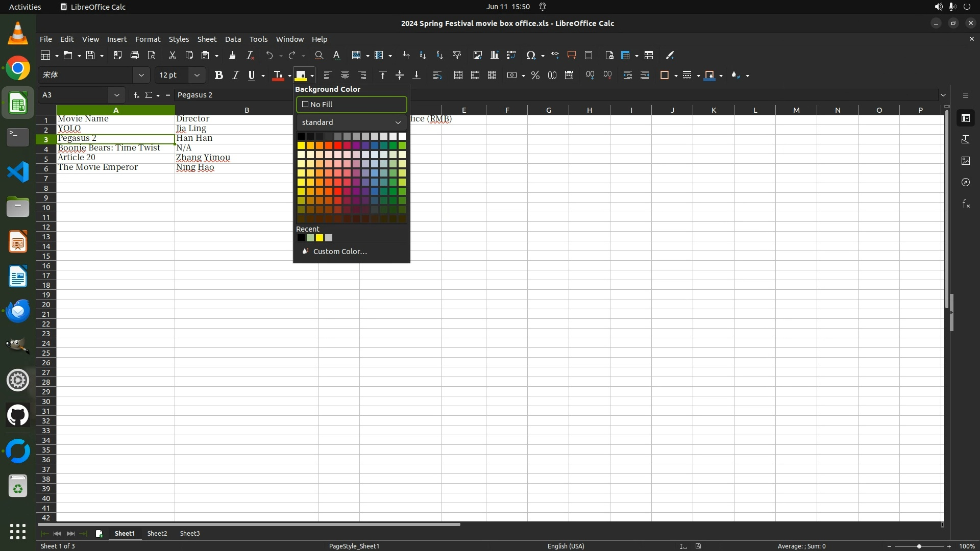The width and height of the screenshot is (980, 551).
Task: Toggle Bold formatting
Action: (218, 75)
